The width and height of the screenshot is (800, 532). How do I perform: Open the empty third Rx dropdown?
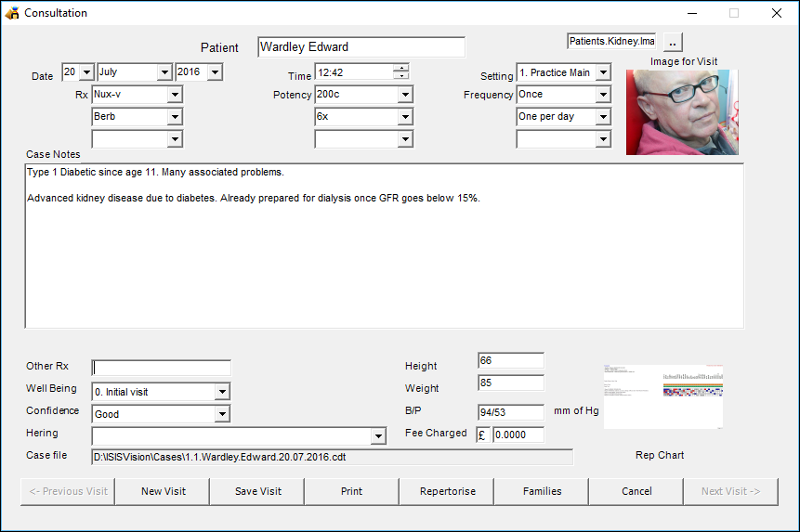click(x=175, y=138)
